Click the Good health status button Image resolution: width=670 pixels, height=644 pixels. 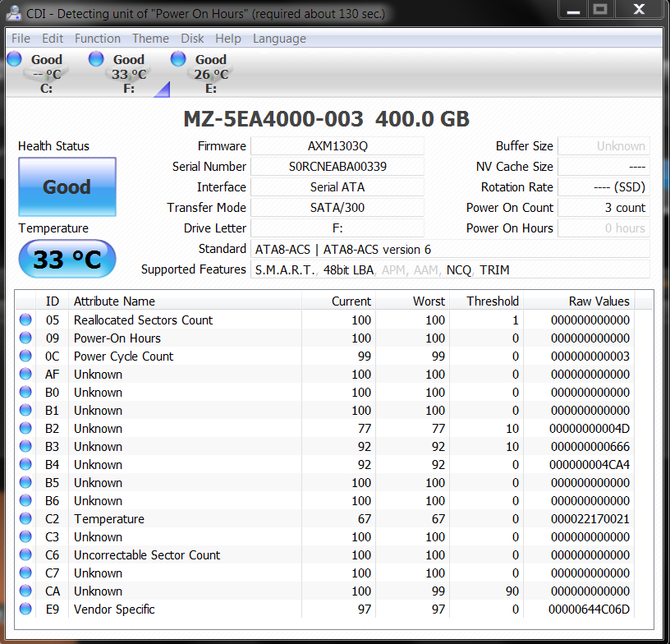(67, 187)
